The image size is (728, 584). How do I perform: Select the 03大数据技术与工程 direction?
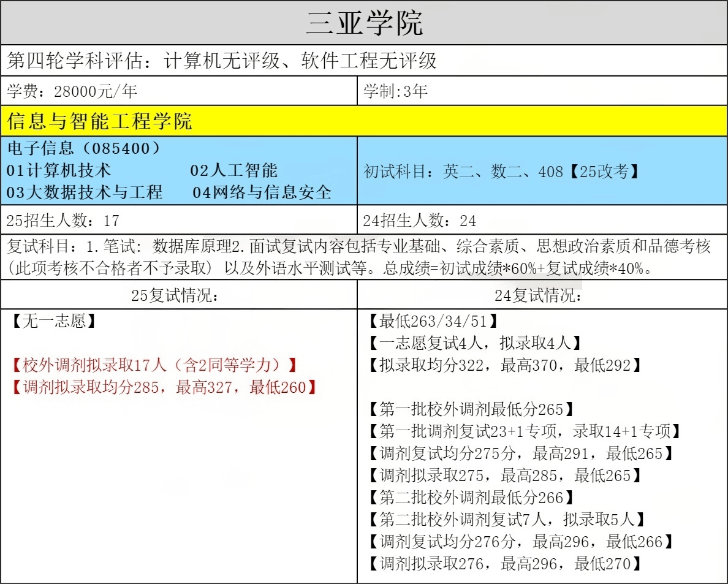(85, 192)
